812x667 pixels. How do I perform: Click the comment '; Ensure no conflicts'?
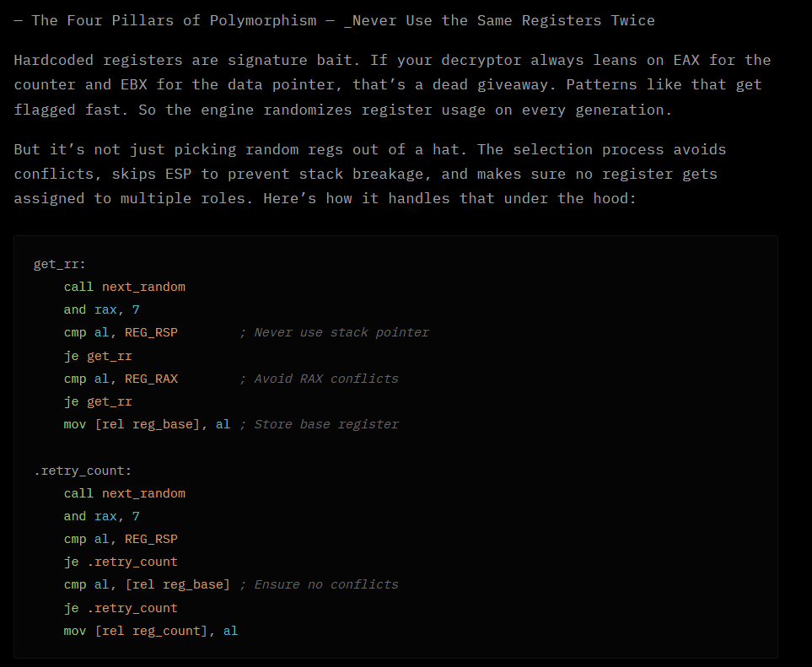pyautogui.click(x=319, y=584)
